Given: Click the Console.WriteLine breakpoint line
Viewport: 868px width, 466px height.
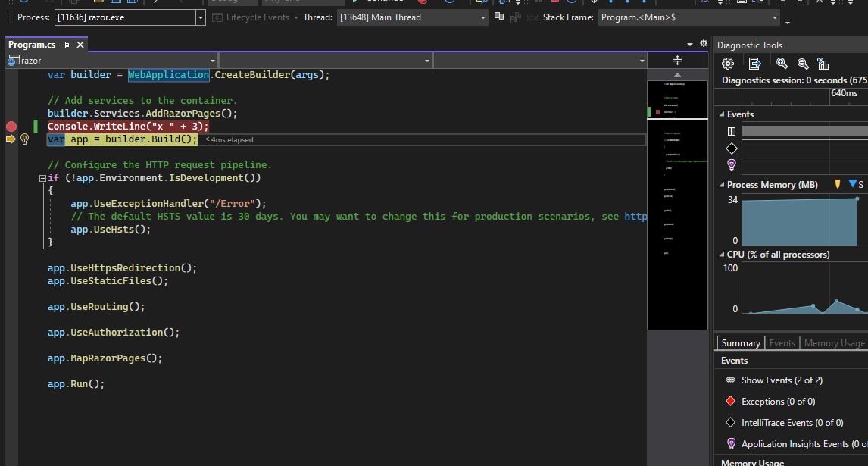Looking at the screenshot, I should [128, 127].
